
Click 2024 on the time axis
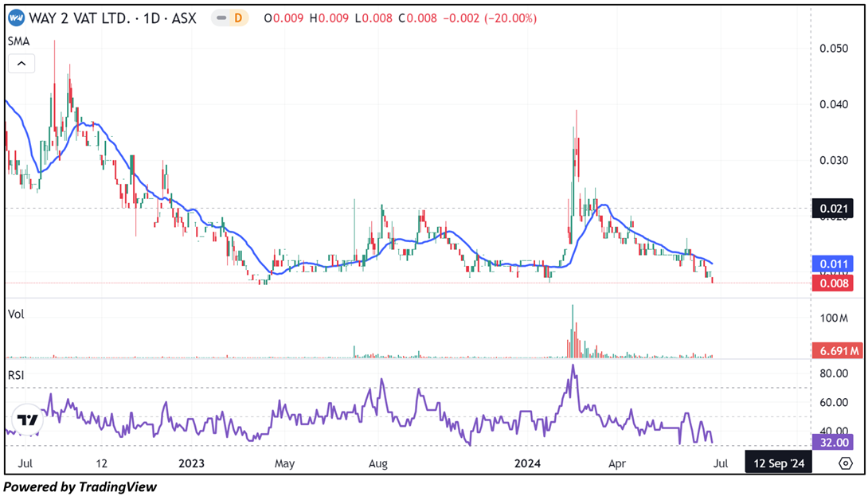pyautogui.click(x=529, y=463)
